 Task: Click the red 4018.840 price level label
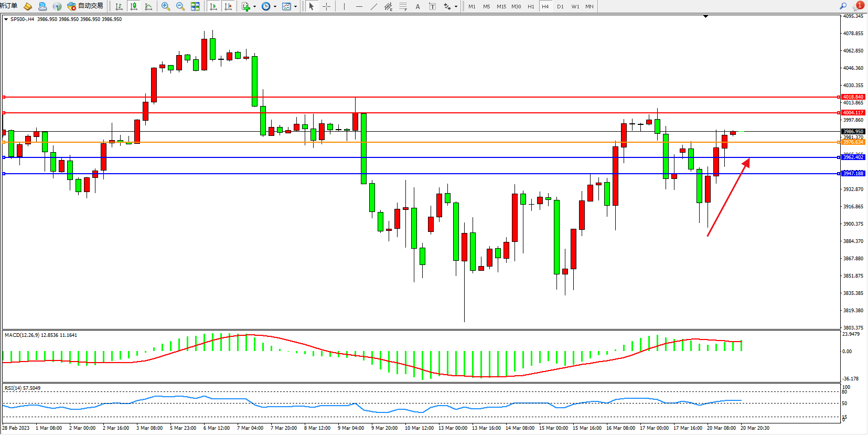pyautogui.click(x=853, y=97)
